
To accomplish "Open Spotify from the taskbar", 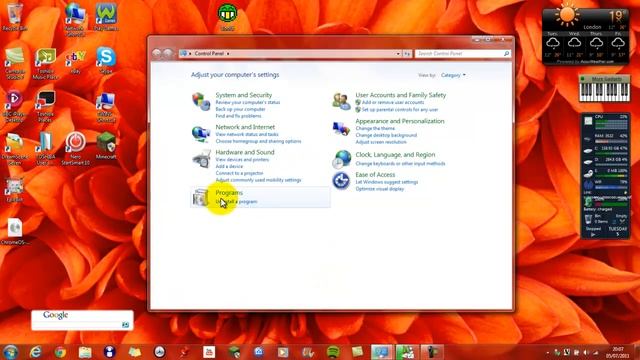I will [333, 352].
